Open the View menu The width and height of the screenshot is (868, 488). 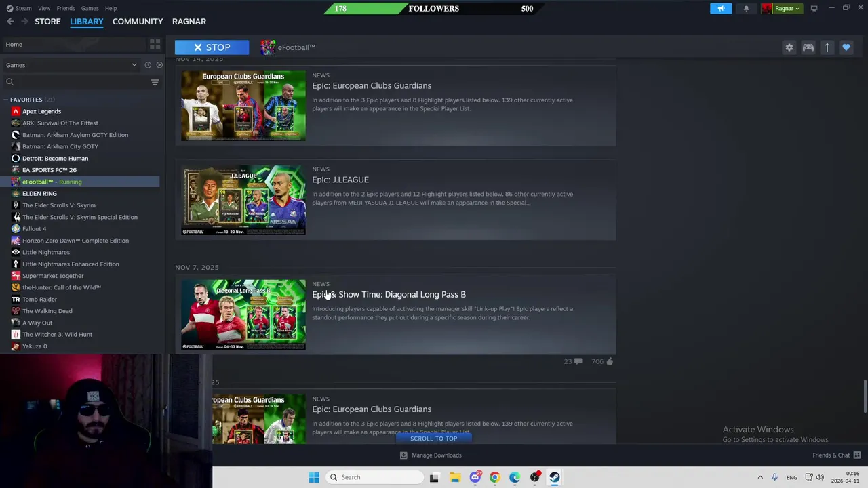pyautogui.click(x=44, y=8)
